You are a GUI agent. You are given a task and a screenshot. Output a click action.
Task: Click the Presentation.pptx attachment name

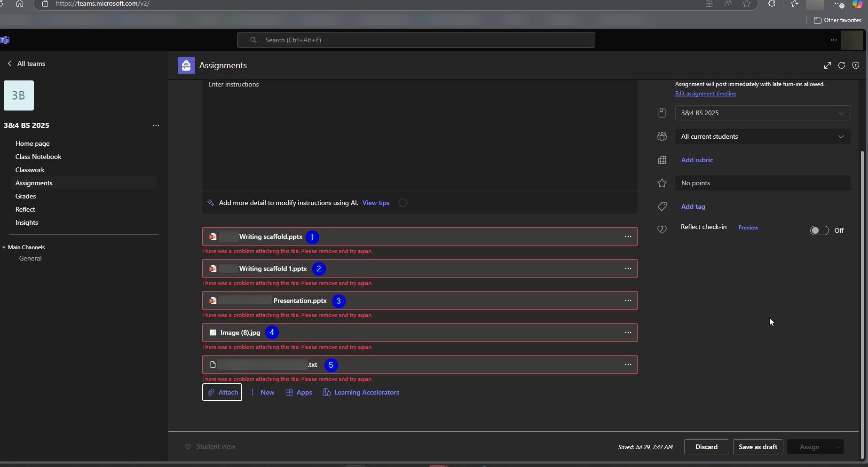click(x=300, y=301)
